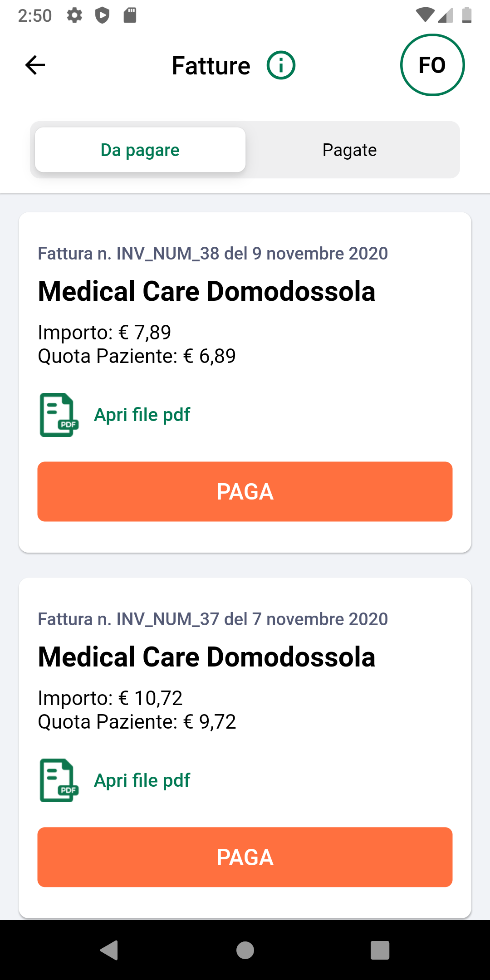Image resolution: width=490 pixels, height=980 pixels.
Task: Tap settings gear in status bar
Action: tap(74, 15)
